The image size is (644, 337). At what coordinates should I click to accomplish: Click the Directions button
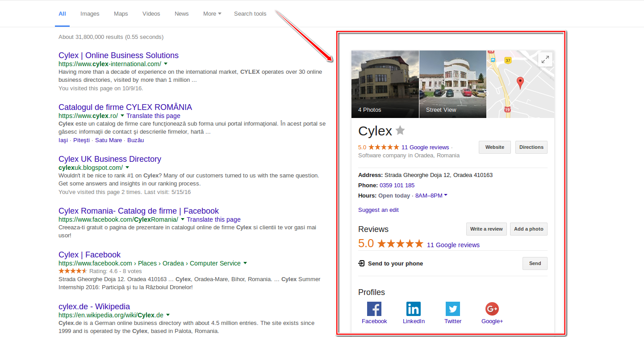(531, 147)
